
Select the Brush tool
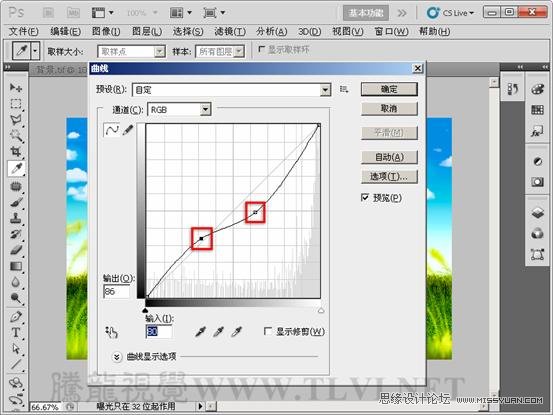[x=16, y=202]
